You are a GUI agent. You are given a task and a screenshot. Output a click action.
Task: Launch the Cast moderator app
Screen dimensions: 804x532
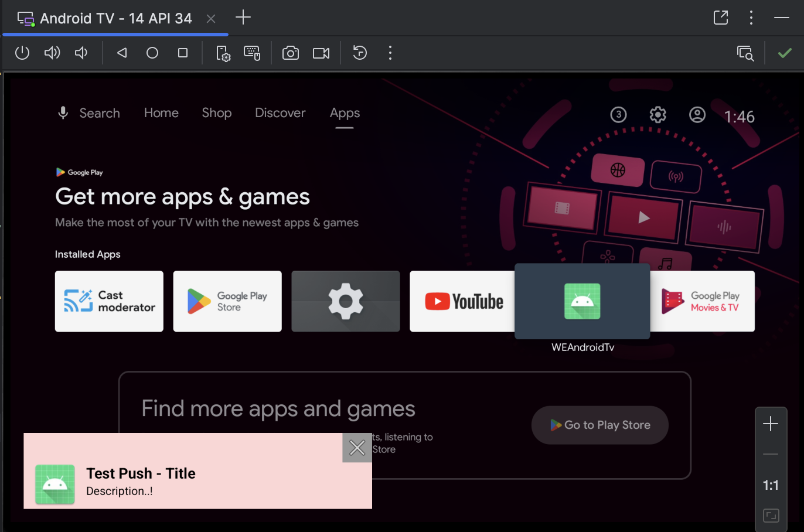(109, 301)
